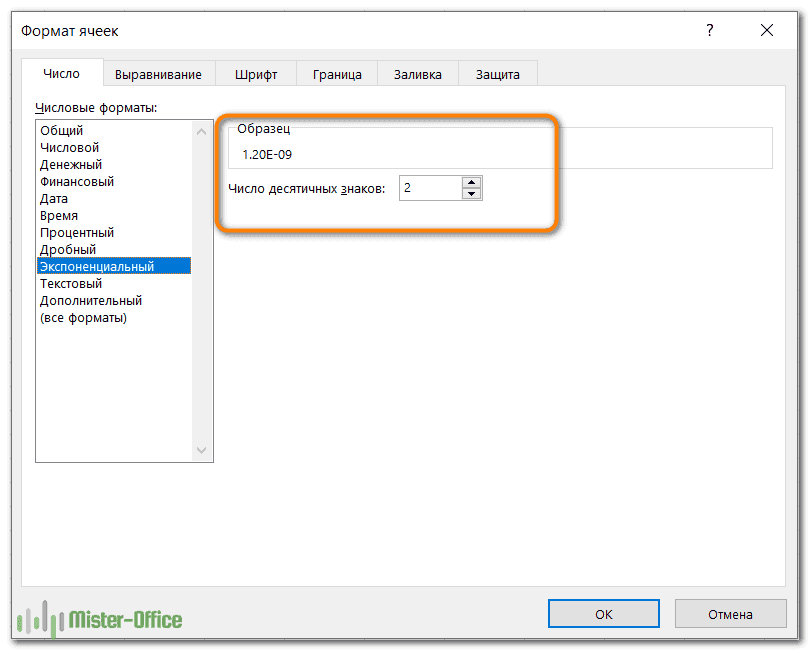Pick Процентный format
810x651 pixels.
click(114, 232)
